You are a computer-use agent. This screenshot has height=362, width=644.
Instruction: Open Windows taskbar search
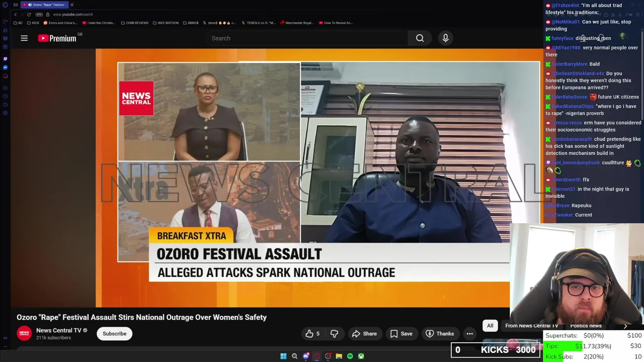point(294,356)
